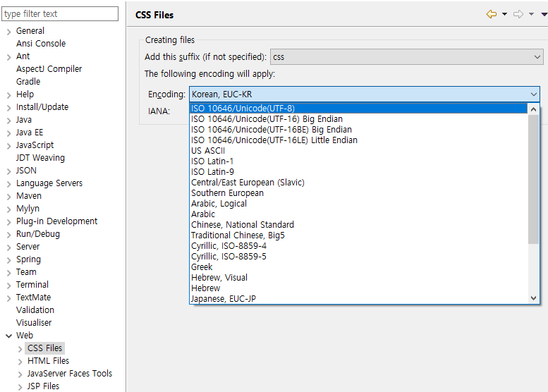This screenshot has height=392, width=548.
Task: Open Validation preferences
Action: pos(35,310)
